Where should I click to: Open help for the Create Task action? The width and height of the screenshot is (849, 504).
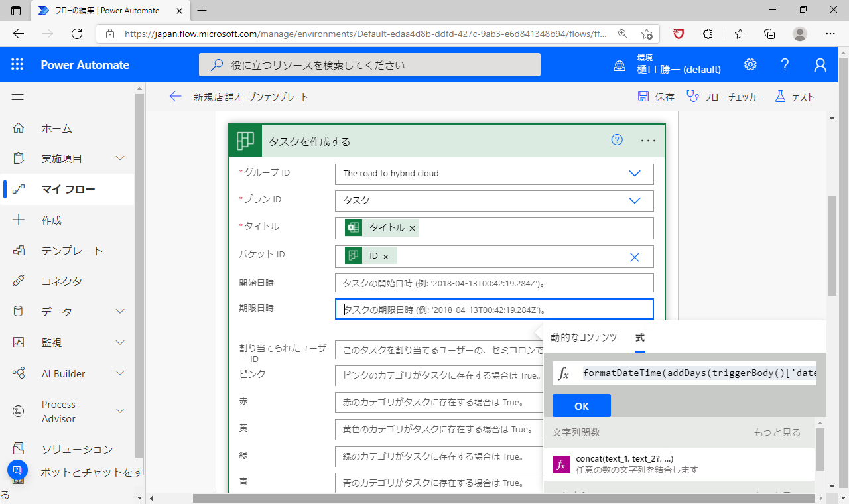(x=617, y=140)
